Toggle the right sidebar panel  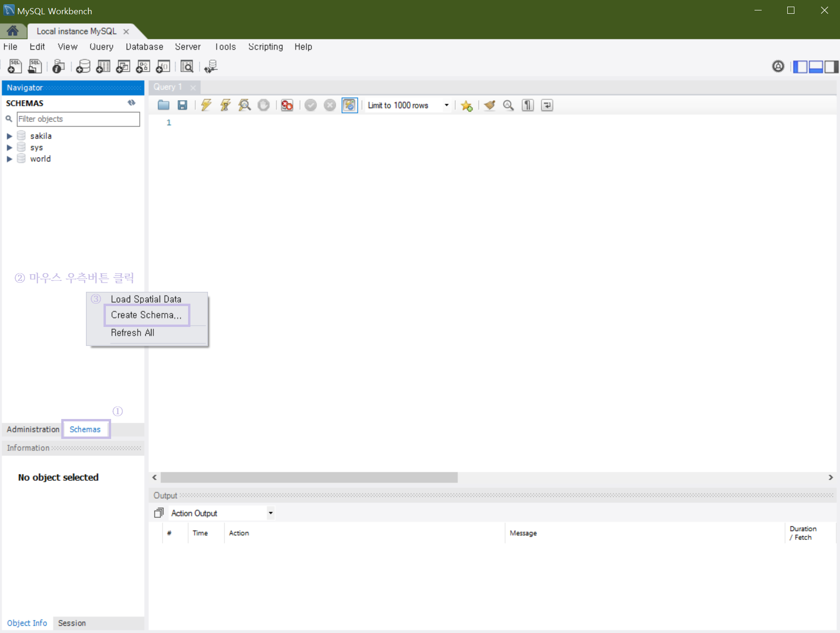click(831, 67)
